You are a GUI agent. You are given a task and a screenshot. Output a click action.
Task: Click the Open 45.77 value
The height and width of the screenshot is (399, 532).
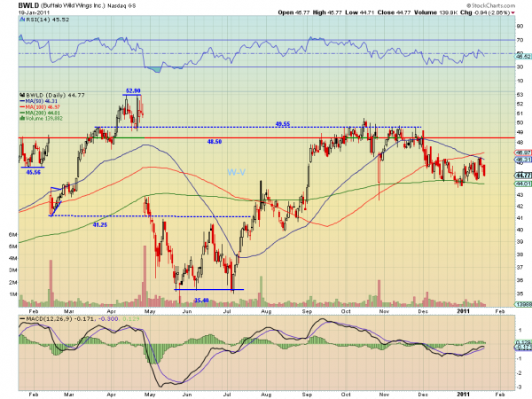click(293, 12)
